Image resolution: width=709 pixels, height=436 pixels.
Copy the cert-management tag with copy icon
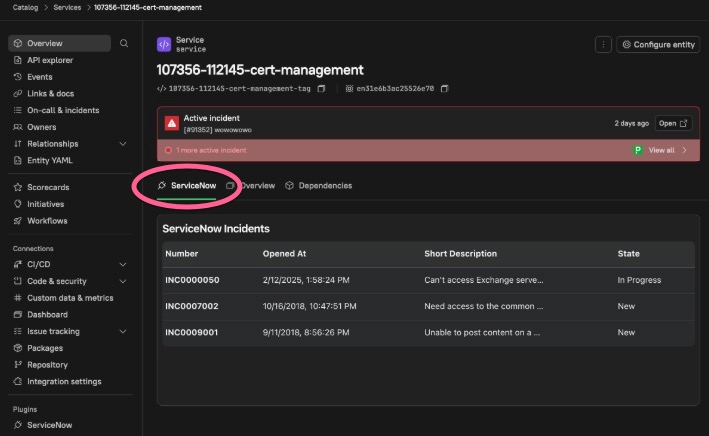[321, 89]
